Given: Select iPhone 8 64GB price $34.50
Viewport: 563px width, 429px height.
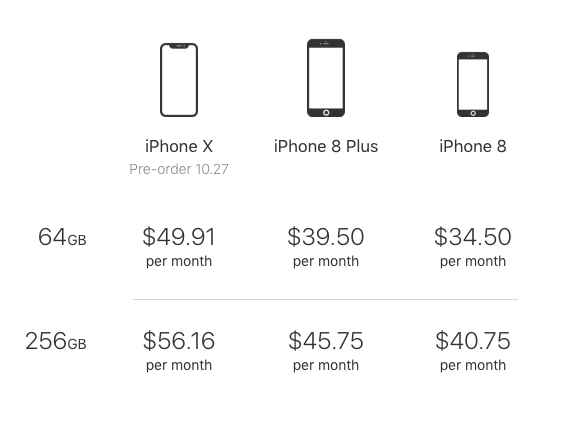Looking at the screenshot, I should pos(473,237).
